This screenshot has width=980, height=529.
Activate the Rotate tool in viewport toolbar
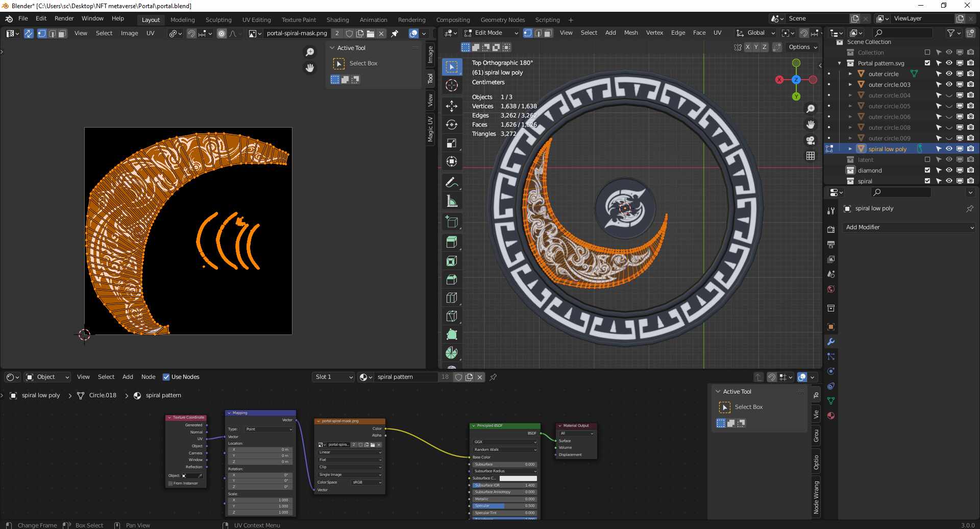point(452,125)
